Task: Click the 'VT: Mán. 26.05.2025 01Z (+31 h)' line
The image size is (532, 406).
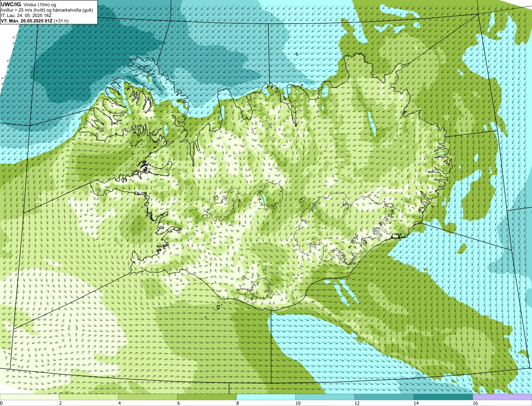Action: [x=34, y=21]
